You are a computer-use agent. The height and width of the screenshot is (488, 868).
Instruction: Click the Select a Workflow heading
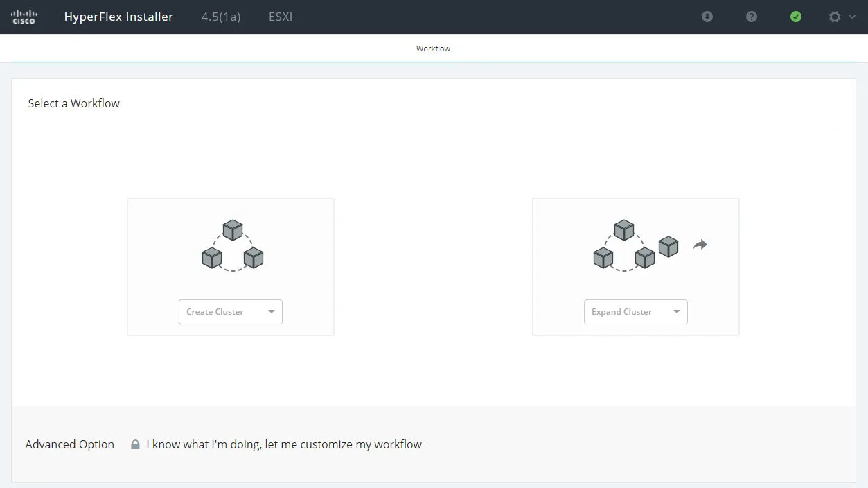coord(74,103)
